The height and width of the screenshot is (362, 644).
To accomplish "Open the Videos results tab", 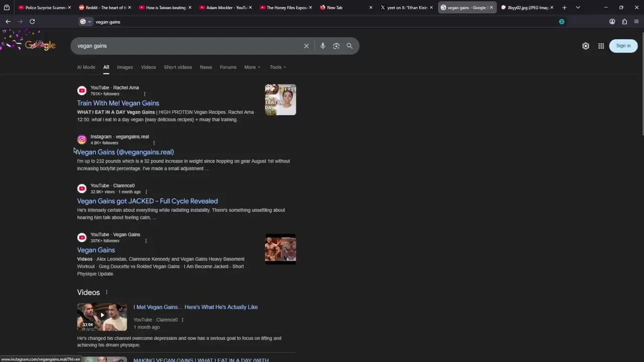I will [x=148, y=67].
